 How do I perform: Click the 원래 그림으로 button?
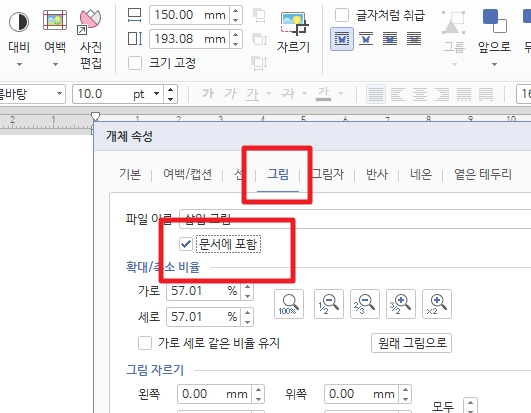pyautogui.click(x=411, y=343)
